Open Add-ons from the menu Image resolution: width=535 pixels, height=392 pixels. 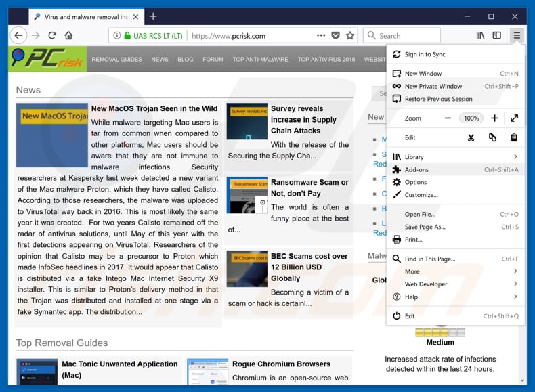tap(456, 169)
